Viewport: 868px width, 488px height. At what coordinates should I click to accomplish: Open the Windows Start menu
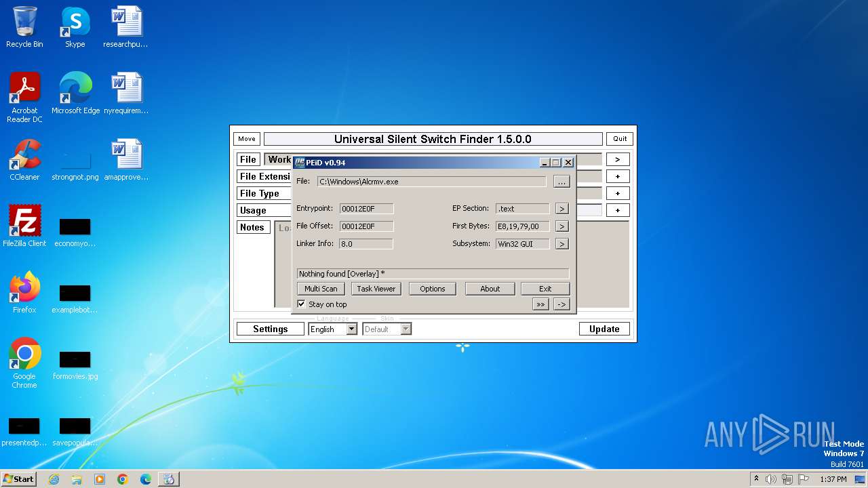pos(19,479)
